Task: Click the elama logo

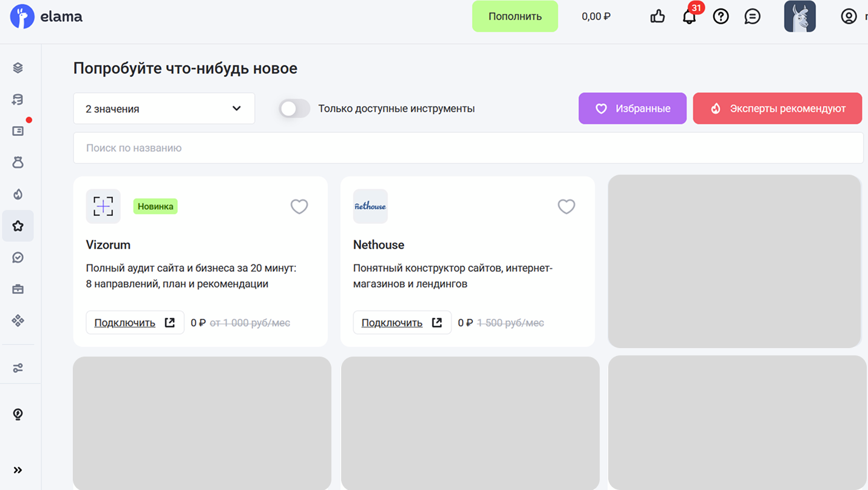Action: [x=46, y=16]
